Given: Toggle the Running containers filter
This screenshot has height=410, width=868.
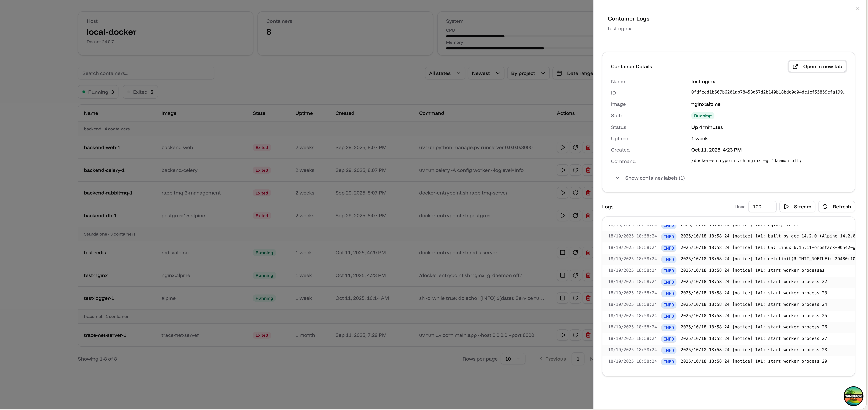Looking at the screenshot, I should click(98, 92).
